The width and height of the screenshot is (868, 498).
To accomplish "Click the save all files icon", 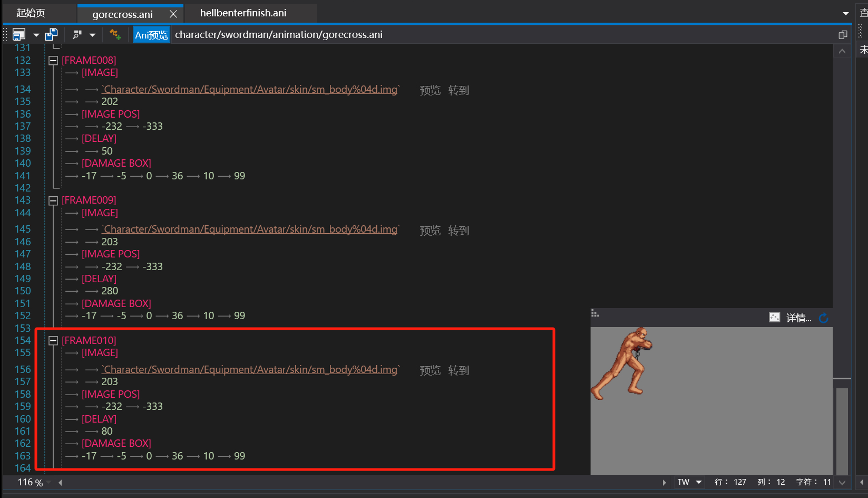I will (51, 35).
